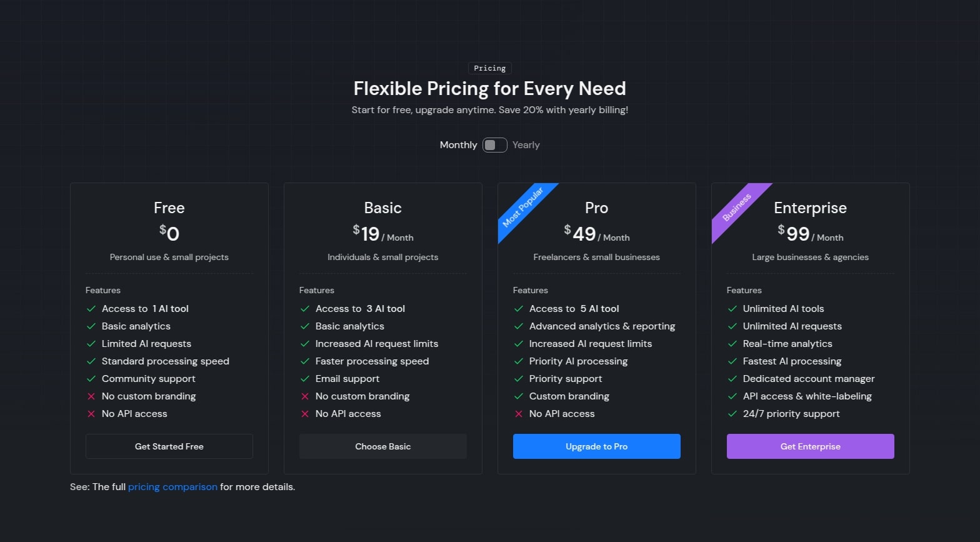Click the check by Free plan Community support
The image size is (980, 542).
point(91,379)
